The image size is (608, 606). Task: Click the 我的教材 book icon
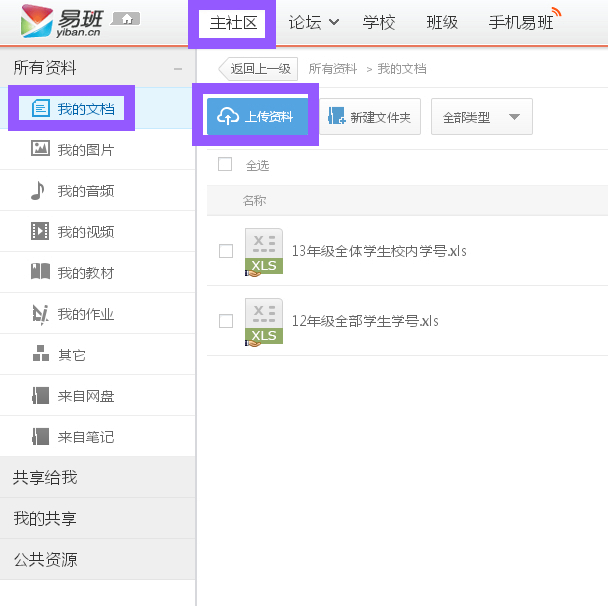click(40, 273)
